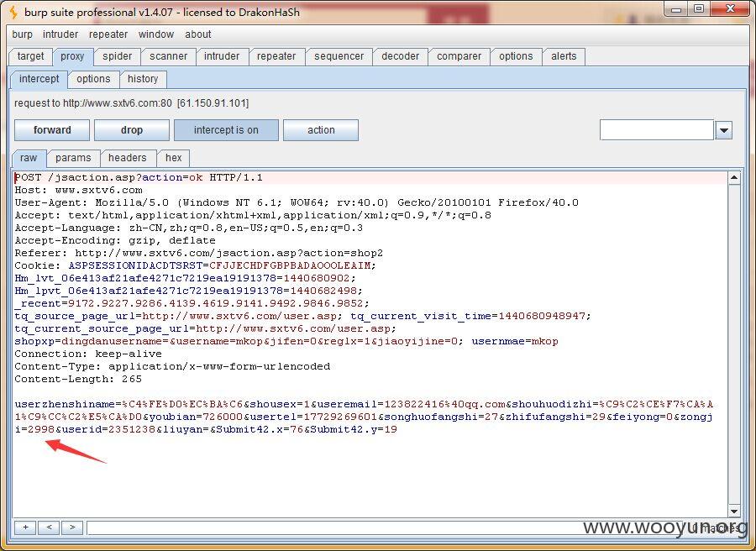Click the POST /jsaction.asp request line
The image size is (756, 551).
[x=139, y=178]
